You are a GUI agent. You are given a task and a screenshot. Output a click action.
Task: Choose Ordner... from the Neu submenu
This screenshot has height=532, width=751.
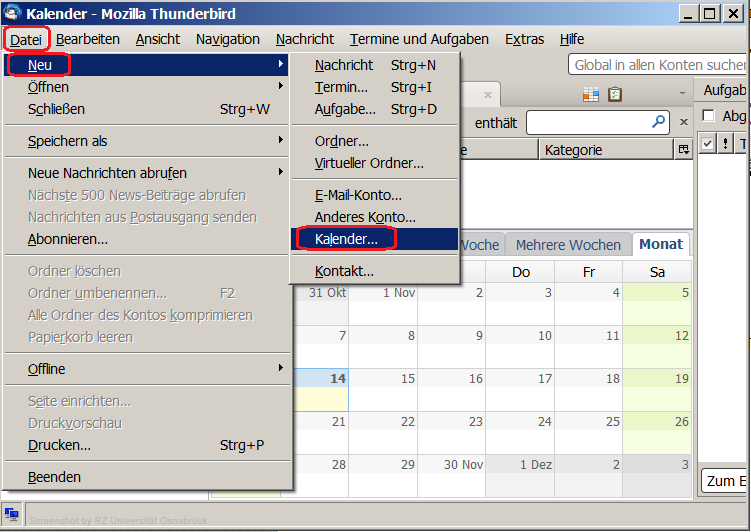point(375,141)
